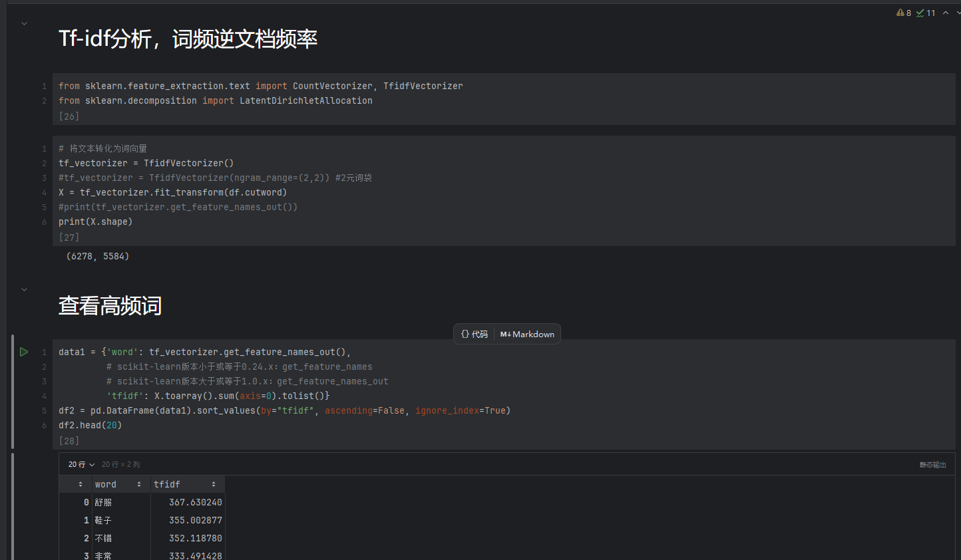Collapse the Tf-idf分析 heading section
Screen dimensions: 961x560
coord(25,23)
